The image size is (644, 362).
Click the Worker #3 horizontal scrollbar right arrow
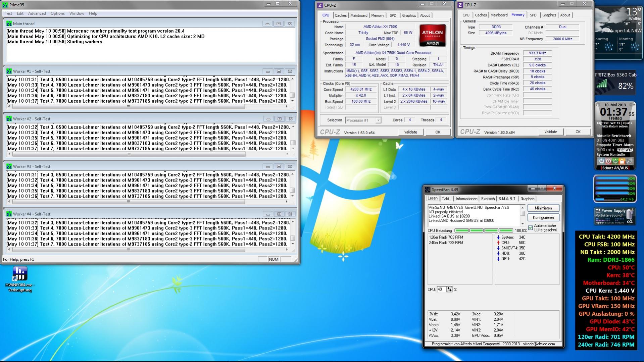pyautogui.click(x=287, y=202)
